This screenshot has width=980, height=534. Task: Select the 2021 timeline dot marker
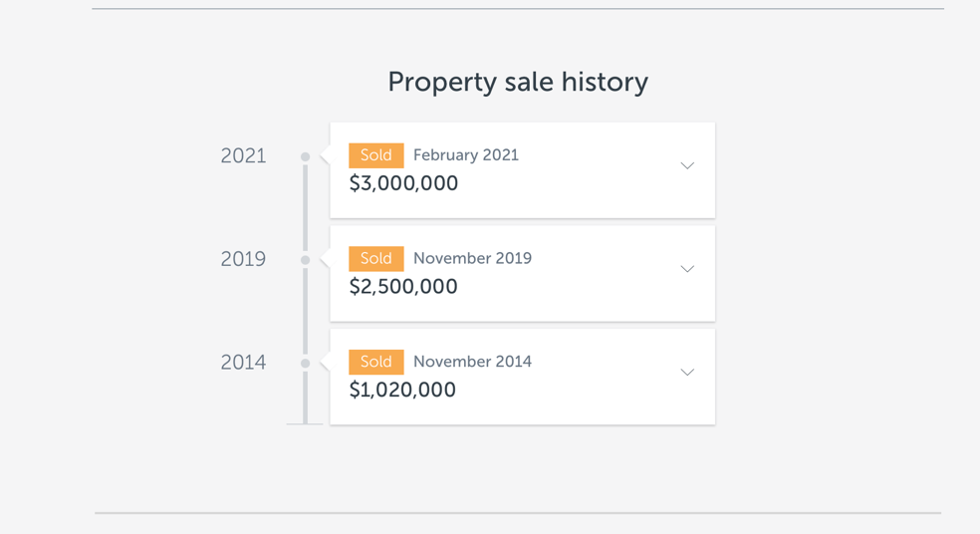click(306, 157)
